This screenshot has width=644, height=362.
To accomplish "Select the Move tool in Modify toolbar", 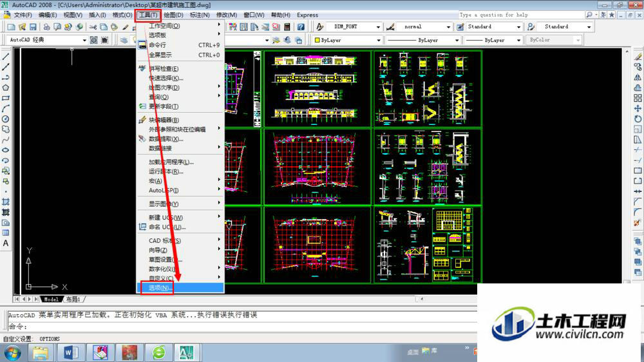I will pos(638,108).
